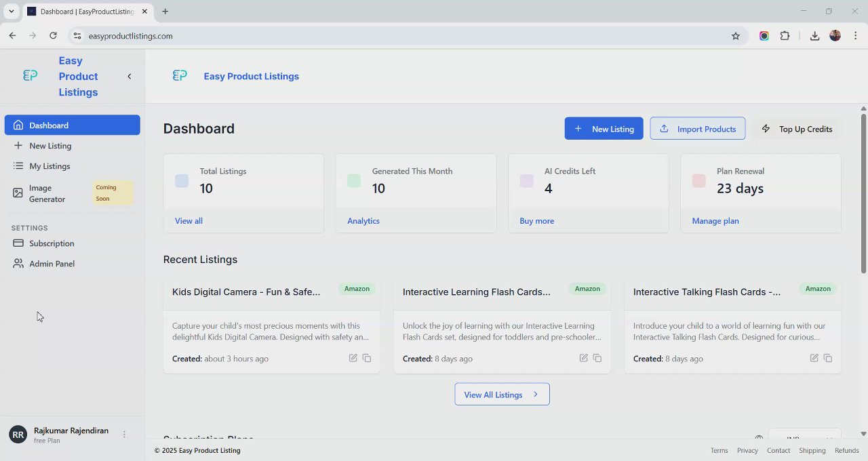
Task: Click the Import Products button
Action: pyautogui.click(x=697, y=129)
